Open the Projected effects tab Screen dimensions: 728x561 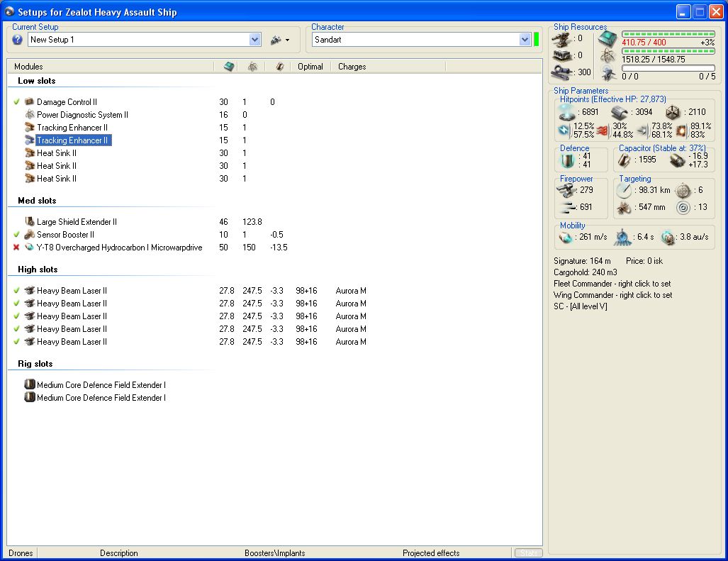coord(431,553)
